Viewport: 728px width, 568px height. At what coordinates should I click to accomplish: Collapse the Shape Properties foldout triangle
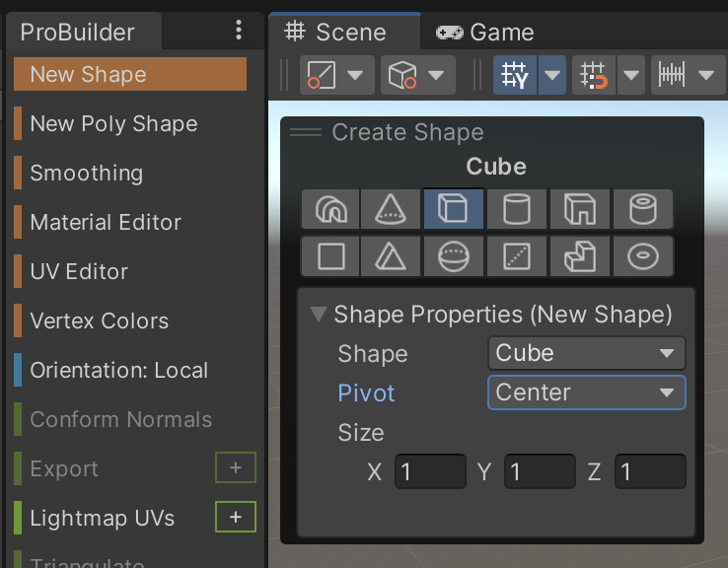318,315
